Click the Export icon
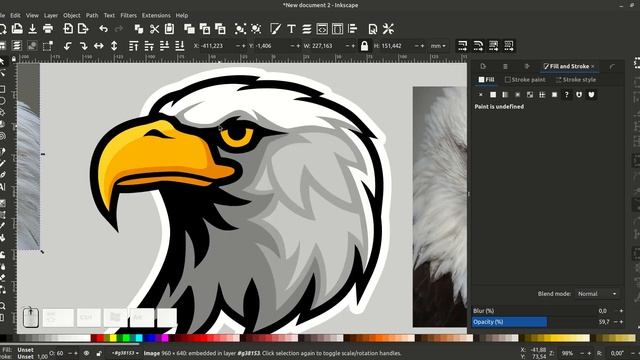This screenshot has width=640, height=360. point(83,29)
